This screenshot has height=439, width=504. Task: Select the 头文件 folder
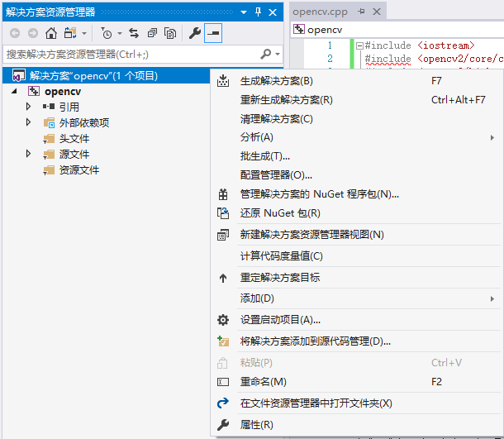[x=74, y=139]
